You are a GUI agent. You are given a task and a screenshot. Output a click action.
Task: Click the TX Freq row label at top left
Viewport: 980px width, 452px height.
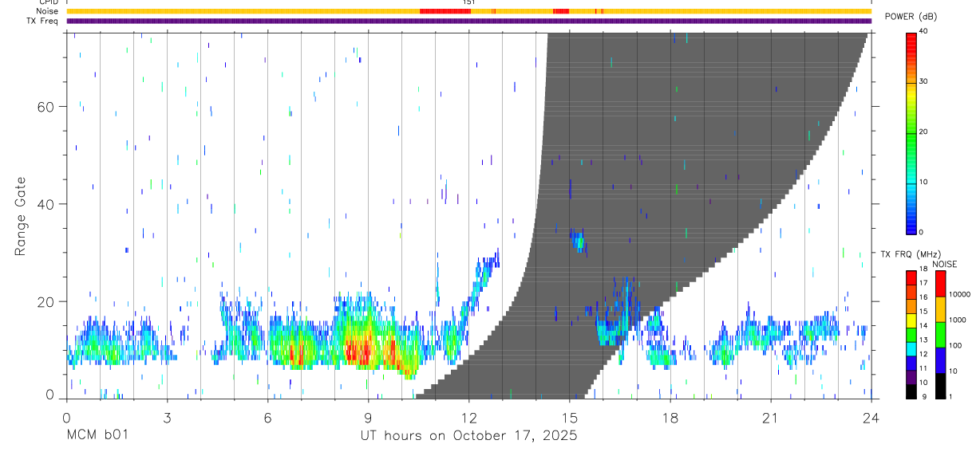[x=43, y=21]
